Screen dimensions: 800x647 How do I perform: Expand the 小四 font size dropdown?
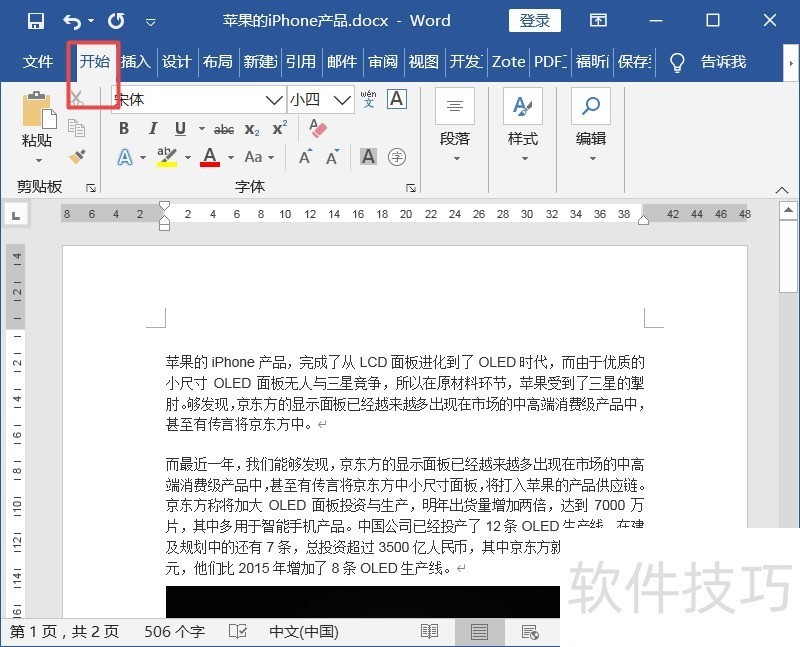coord(342,99)
